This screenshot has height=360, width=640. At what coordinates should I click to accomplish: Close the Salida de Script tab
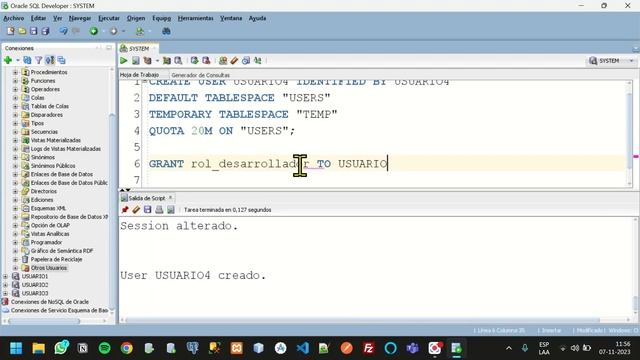pos(170,198)
